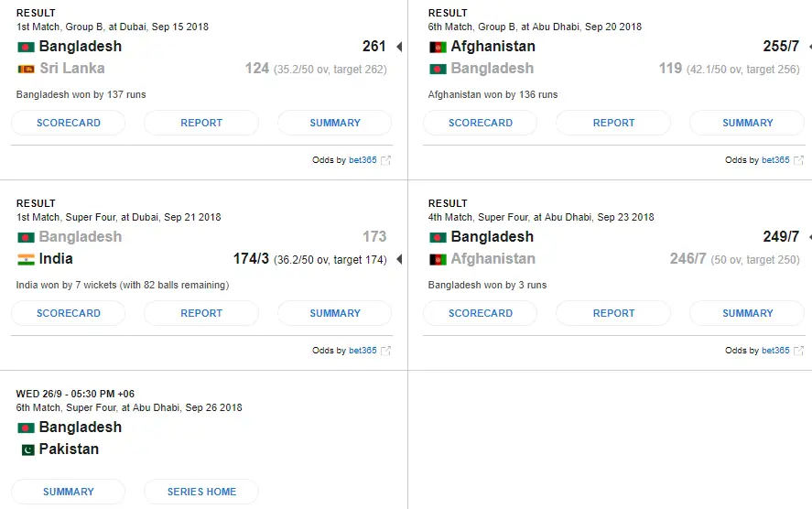Open Scorecard for the Sep 23 Abu Dhabi match

(x=481, y=313)
